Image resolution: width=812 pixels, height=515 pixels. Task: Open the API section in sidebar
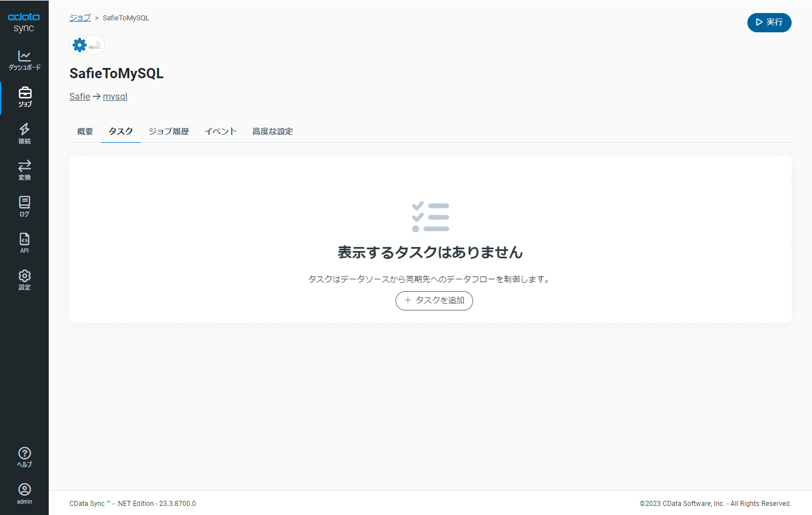pyautogui.click(x=24, y=244)
